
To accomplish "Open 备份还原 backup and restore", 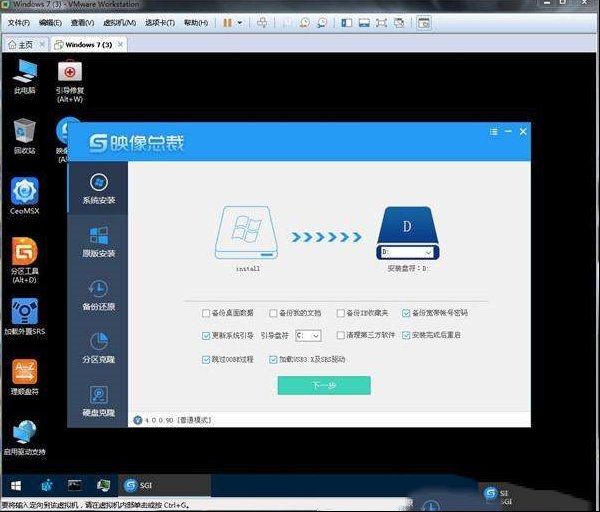I will [98, 295].
